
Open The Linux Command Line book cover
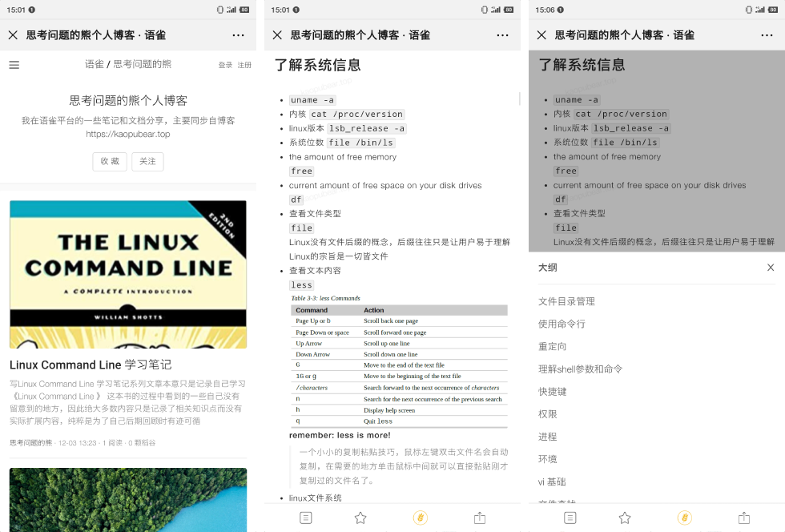pyautogui.click(x=128, y=275)
